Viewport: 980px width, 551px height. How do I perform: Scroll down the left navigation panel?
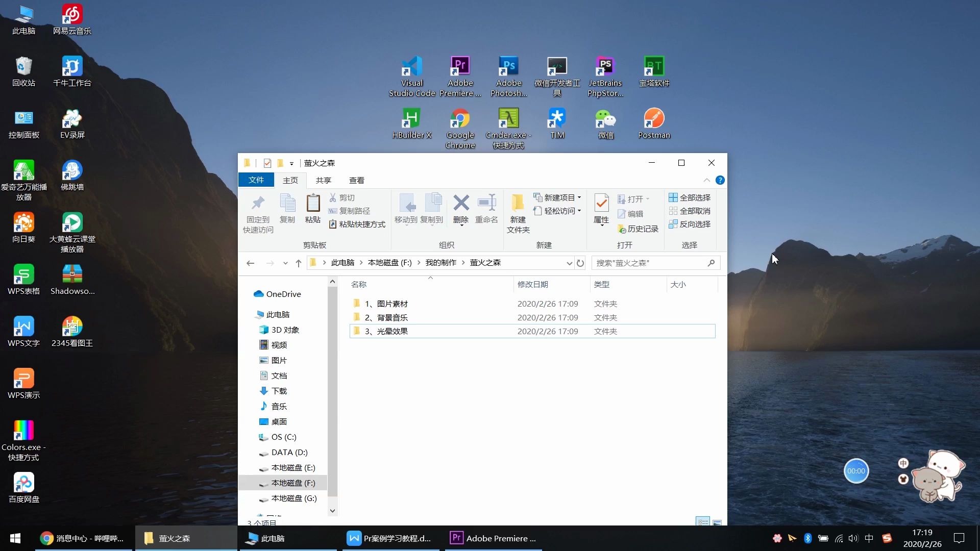pyautogui.click(x=331, y=510)
